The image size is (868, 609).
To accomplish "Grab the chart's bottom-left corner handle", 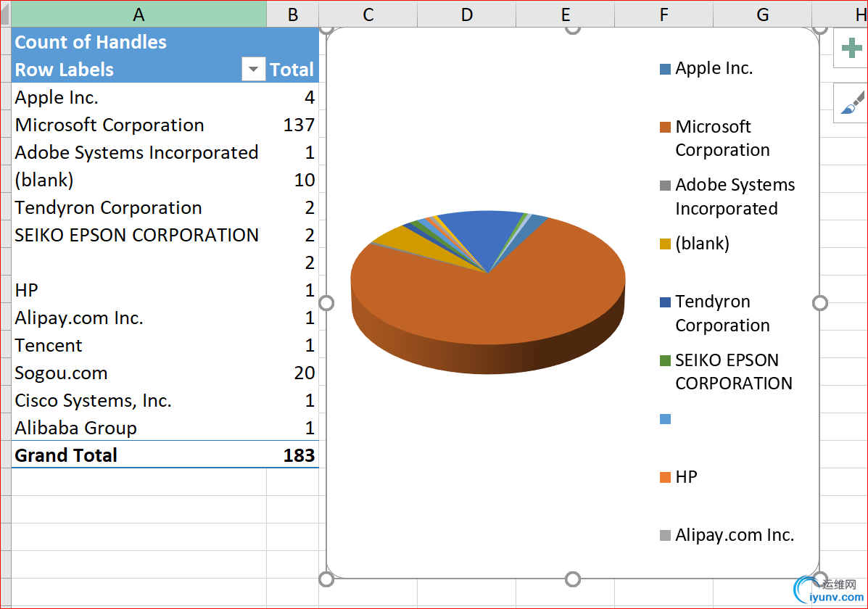I will coord(326,579).
